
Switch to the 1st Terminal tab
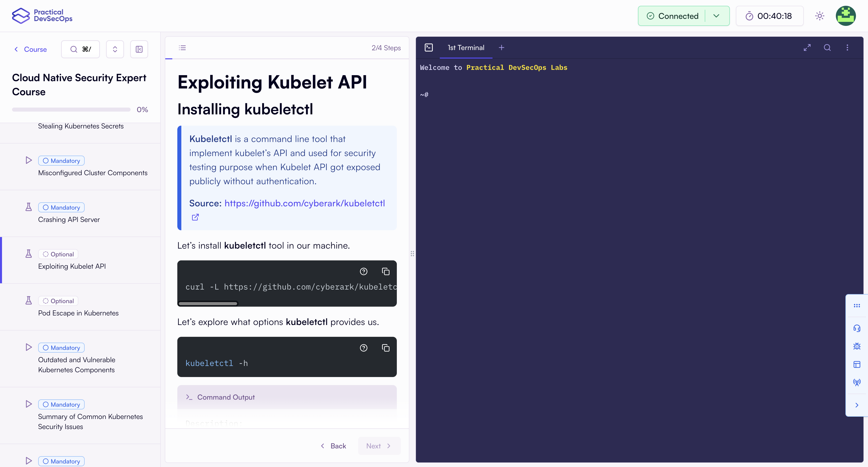465,48
